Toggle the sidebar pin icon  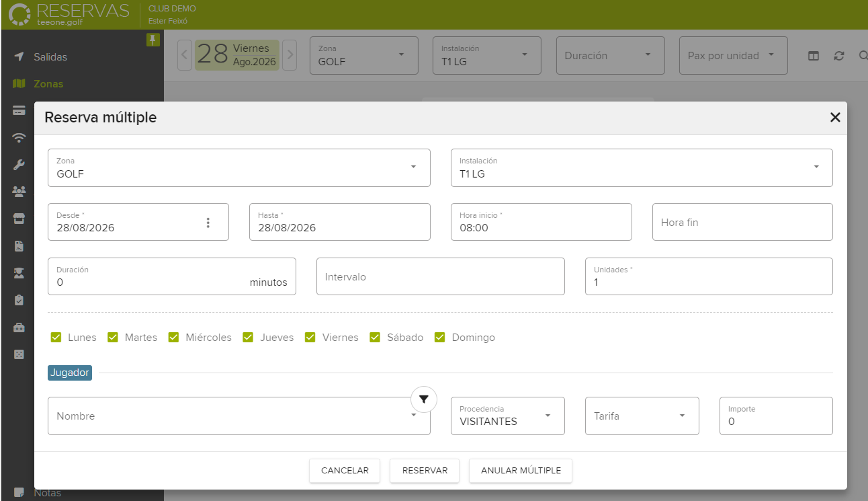tap(153, 40)
